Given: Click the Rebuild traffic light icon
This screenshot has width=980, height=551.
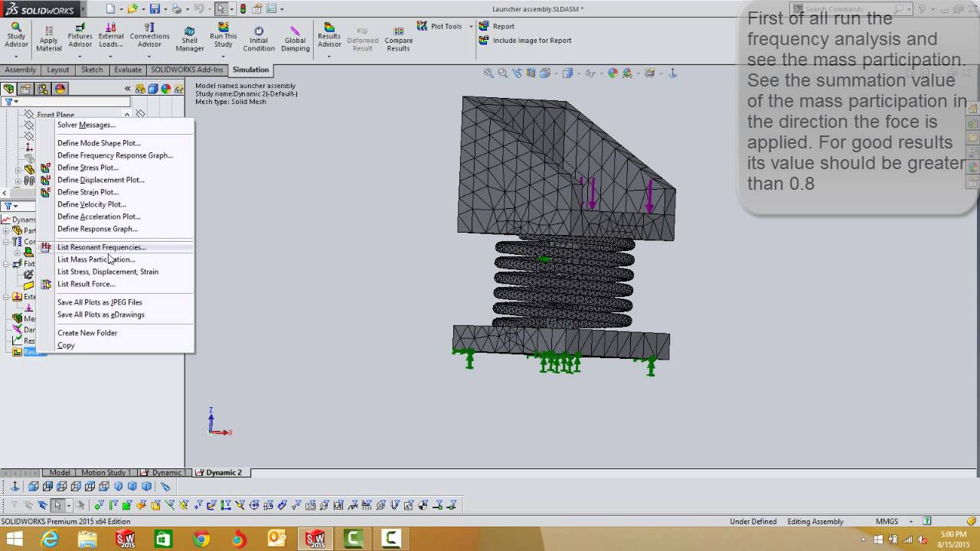Looking at the screenshot, I should [x=243, y=9].
